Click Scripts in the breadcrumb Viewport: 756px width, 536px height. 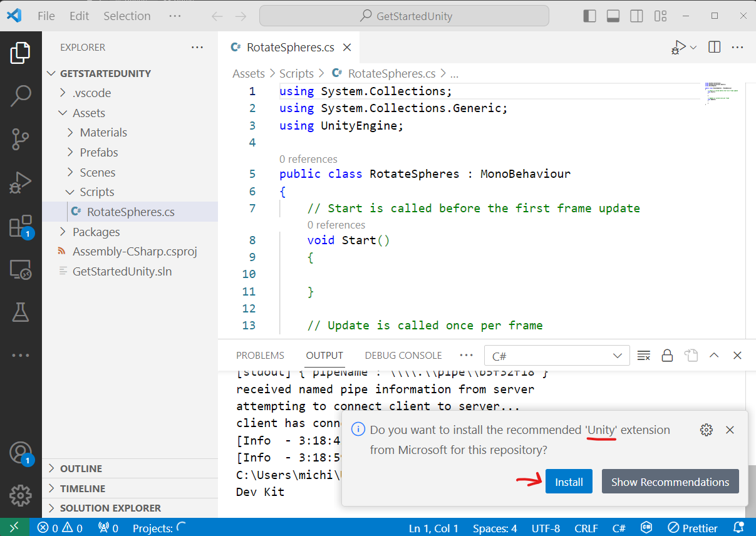296,74
